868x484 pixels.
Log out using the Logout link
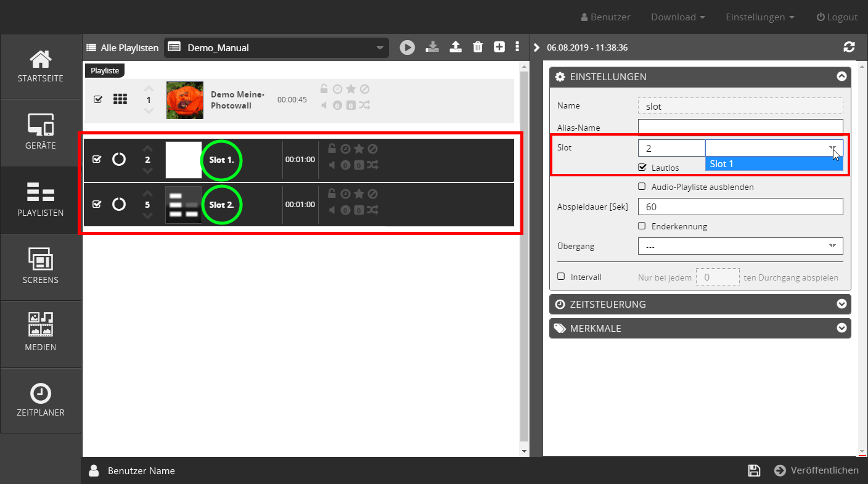pyautogui.click(x=837, y=17)
